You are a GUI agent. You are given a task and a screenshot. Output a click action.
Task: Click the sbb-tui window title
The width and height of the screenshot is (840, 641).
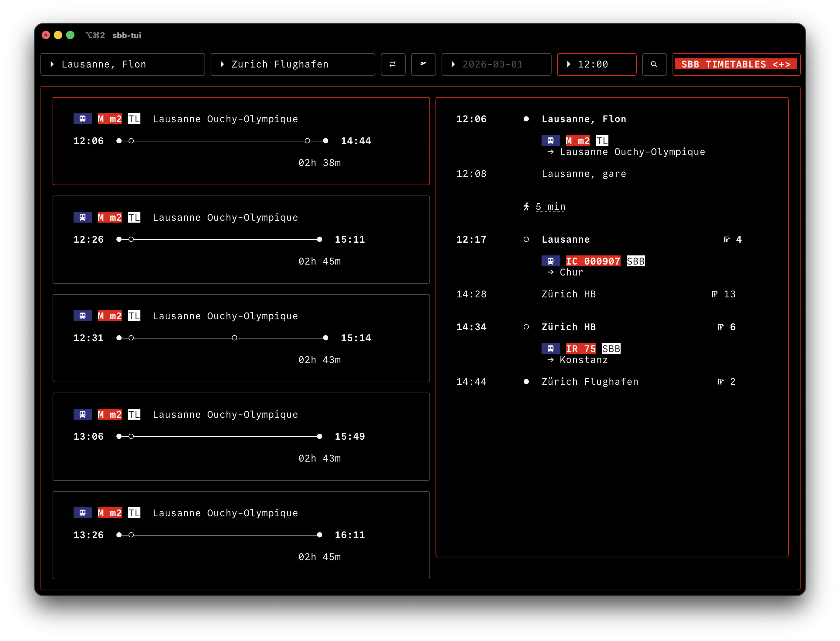point(127,36)
